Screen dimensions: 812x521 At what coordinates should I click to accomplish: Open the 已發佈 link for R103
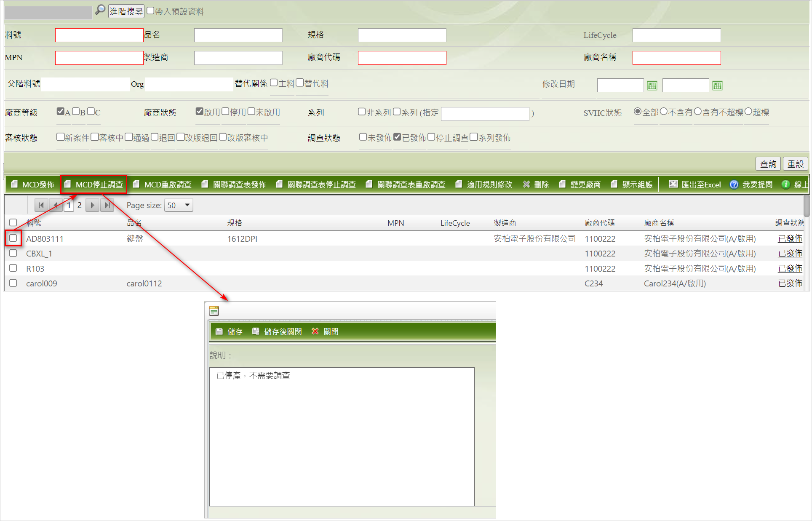click(x=790, y=268)
